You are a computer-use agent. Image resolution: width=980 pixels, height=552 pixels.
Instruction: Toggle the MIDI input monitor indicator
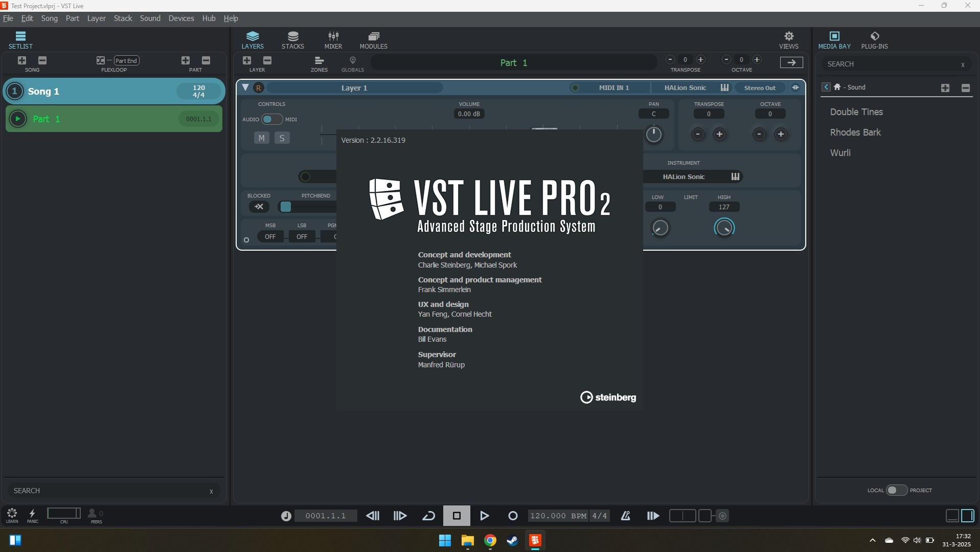pos(575,88)
